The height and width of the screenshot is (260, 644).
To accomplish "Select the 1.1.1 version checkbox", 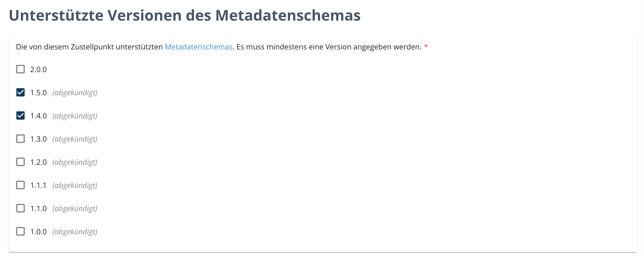I will (20, 185).
